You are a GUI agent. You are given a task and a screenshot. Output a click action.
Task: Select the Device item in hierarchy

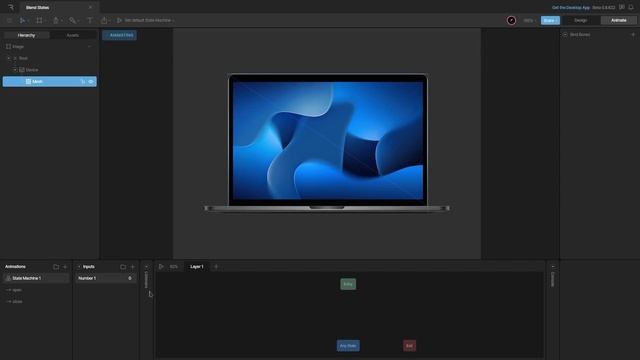pyautogui.click(x=32, y=70)
